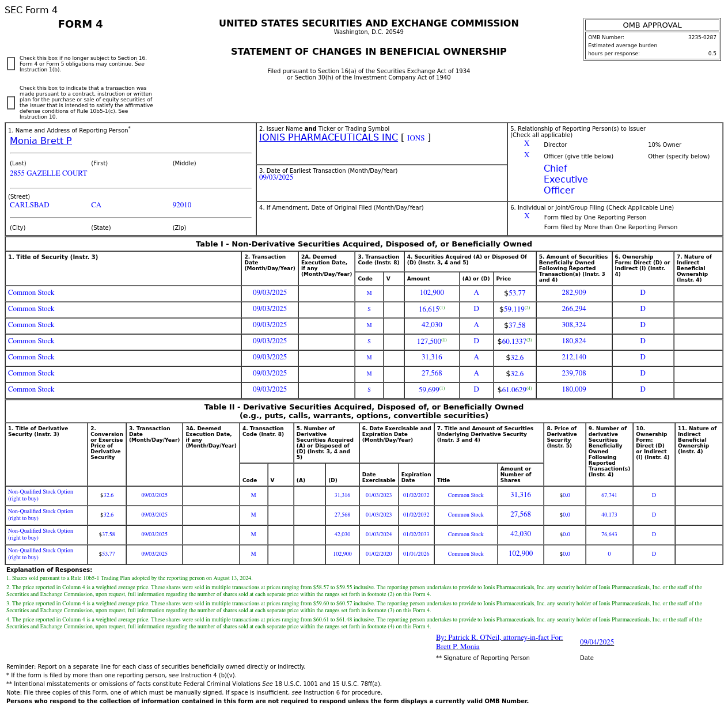The image size is (728, 713).
Task: Tick the 'no longer subject to Section 16' checkbox
Action: [11, 64]
